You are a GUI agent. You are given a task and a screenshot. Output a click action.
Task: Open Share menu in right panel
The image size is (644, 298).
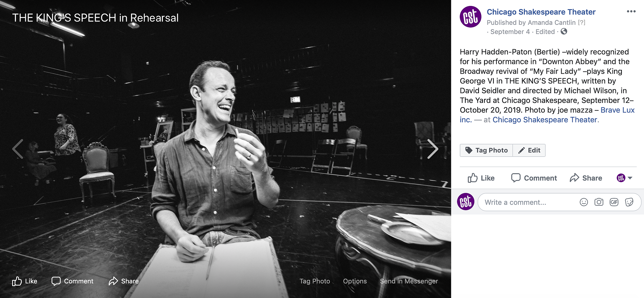click(586, 178)
